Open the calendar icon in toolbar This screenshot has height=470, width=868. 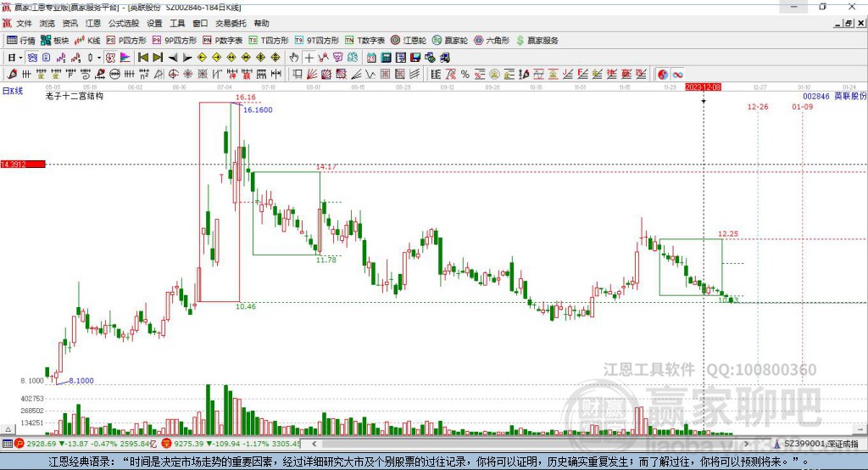pos(371,58)
